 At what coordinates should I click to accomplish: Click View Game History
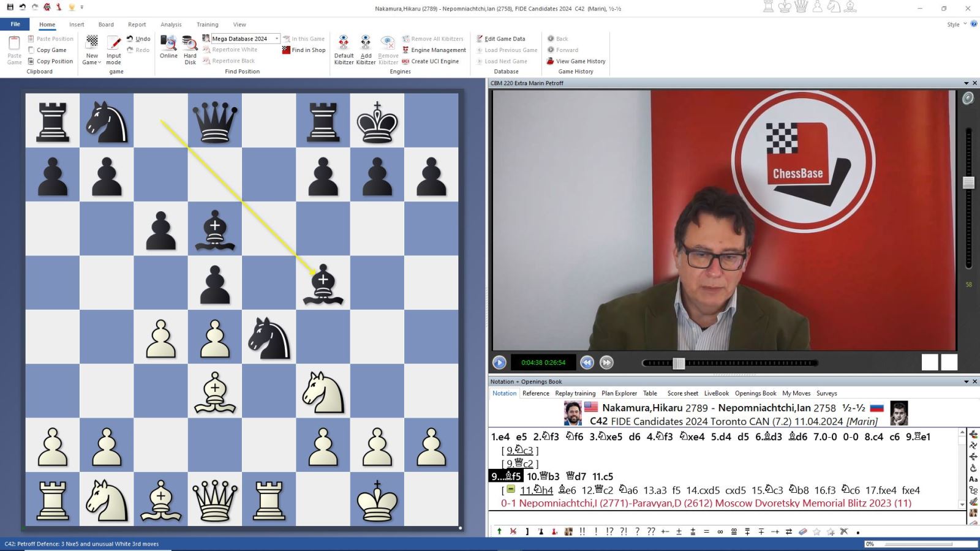click(576, 61)
